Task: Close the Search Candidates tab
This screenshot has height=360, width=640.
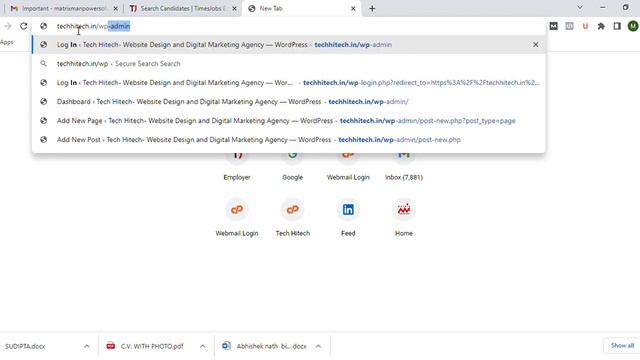Action: pos(234,8)
